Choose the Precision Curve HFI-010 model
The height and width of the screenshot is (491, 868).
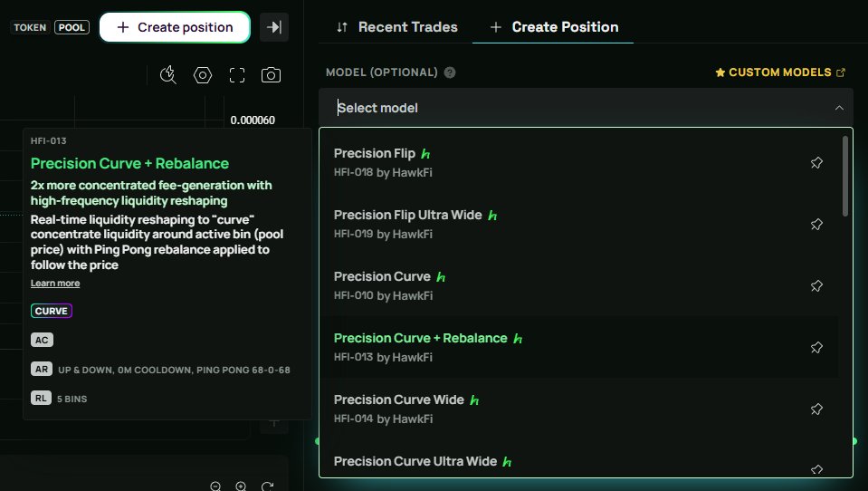pyautogui.click(x=578, y=285)
